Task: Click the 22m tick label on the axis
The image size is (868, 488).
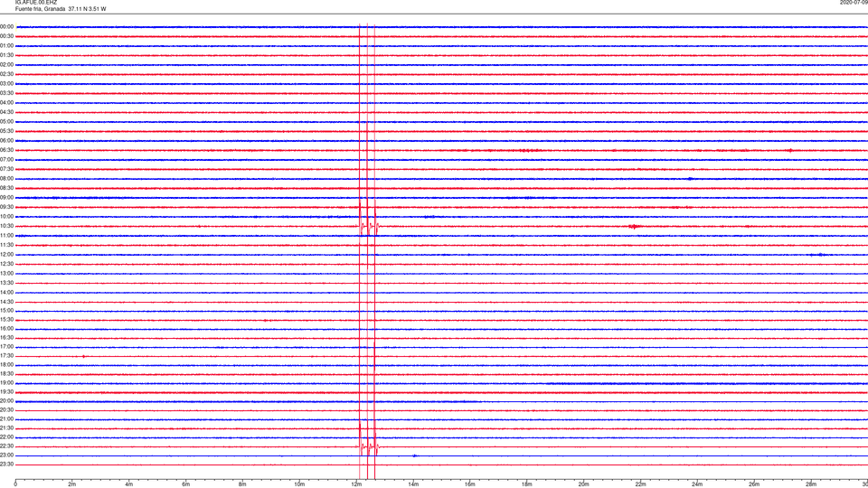Action: click(640, 484)
